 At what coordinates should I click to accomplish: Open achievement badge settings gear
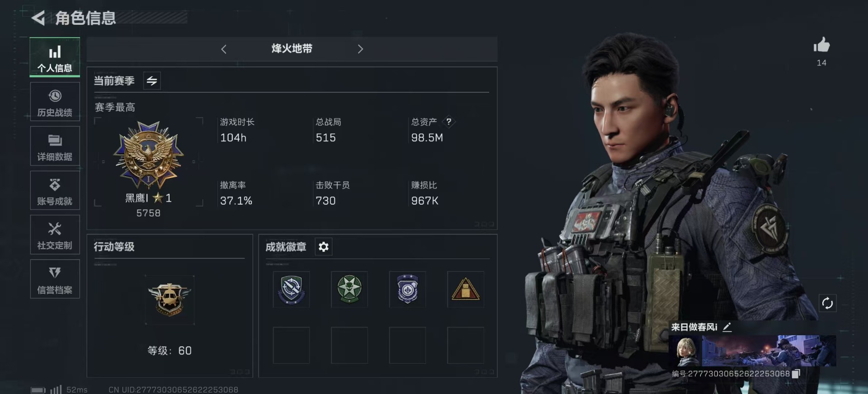point(324,247)
